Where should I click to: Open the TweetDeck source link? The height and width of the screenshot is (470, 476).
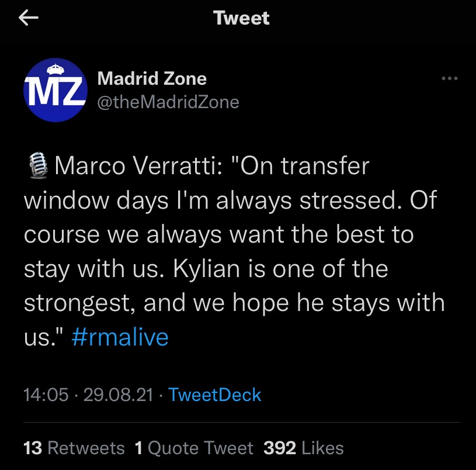214,395
